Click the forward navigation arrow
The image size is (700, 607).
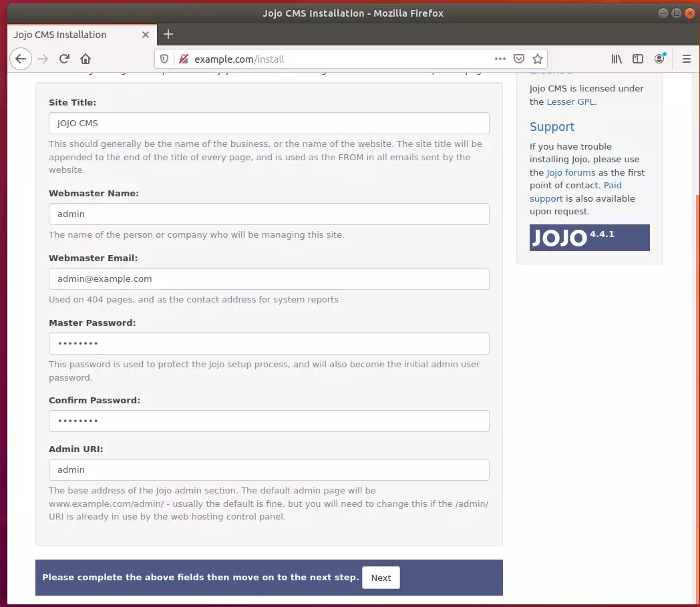[43, 59]
